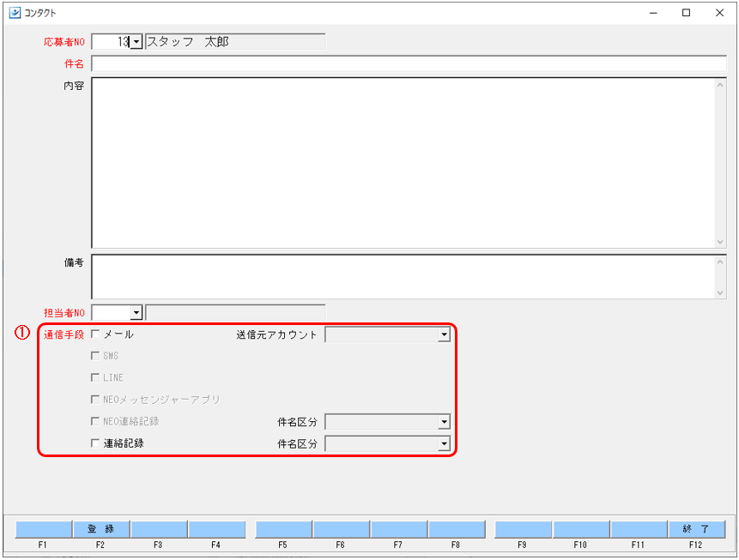Check the メール checkbox
The image size is (739, 560).
[95, 334]
